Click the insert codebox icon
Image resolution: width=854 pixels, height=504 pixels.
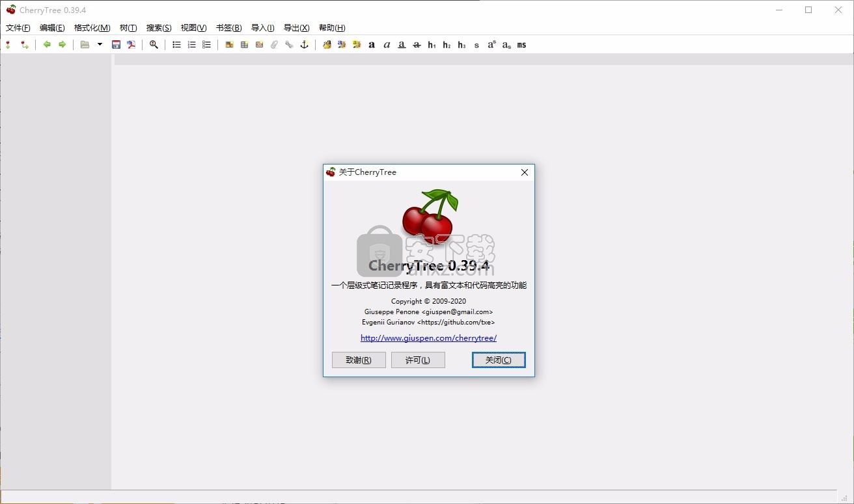coord(259,45)
